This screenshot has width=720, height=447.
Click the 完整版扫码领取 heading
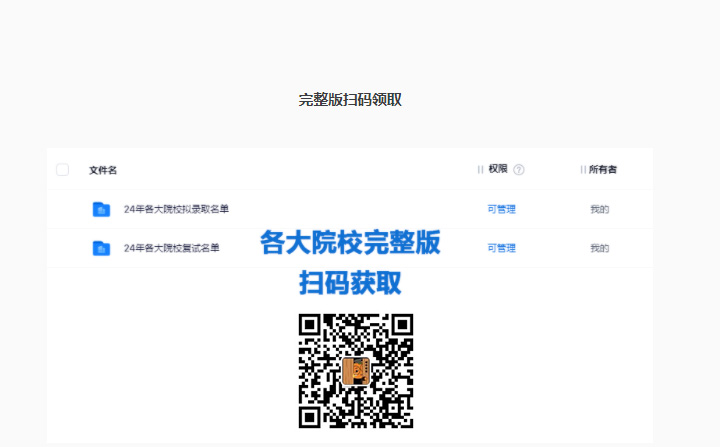pos(350,100)
